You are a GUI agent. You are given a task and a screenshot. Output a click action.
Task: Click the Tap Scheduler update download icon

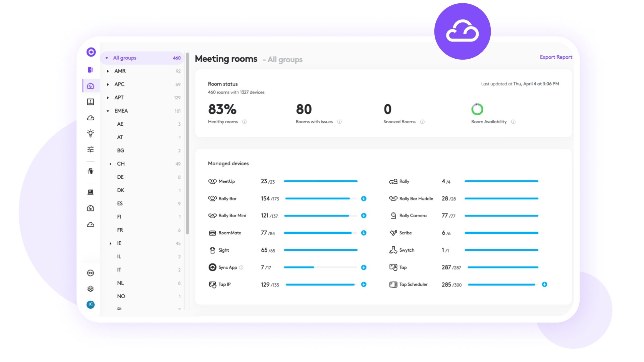pos(544,284)
